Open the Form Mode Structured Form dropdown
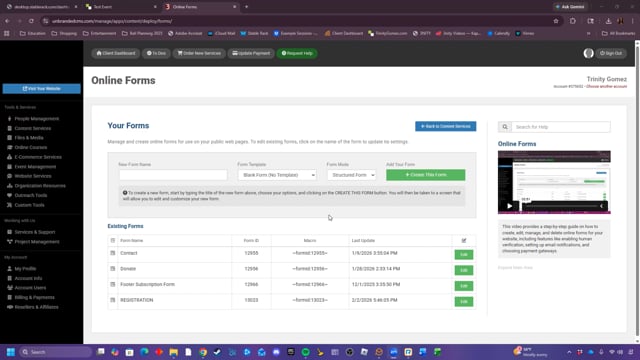Screen dimensions: 640x360 [x=351, y=175]
